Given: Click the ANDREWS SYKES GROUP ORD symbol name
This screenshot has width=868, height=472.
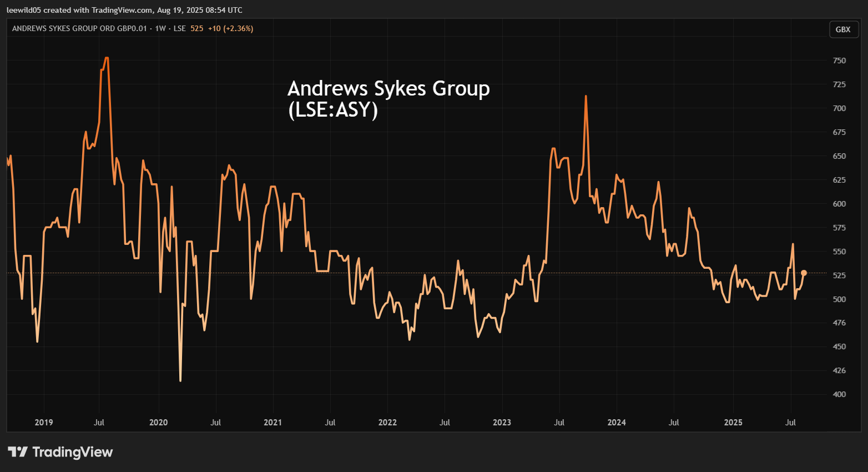Looking at the screenshot, I should click(79, 28).
